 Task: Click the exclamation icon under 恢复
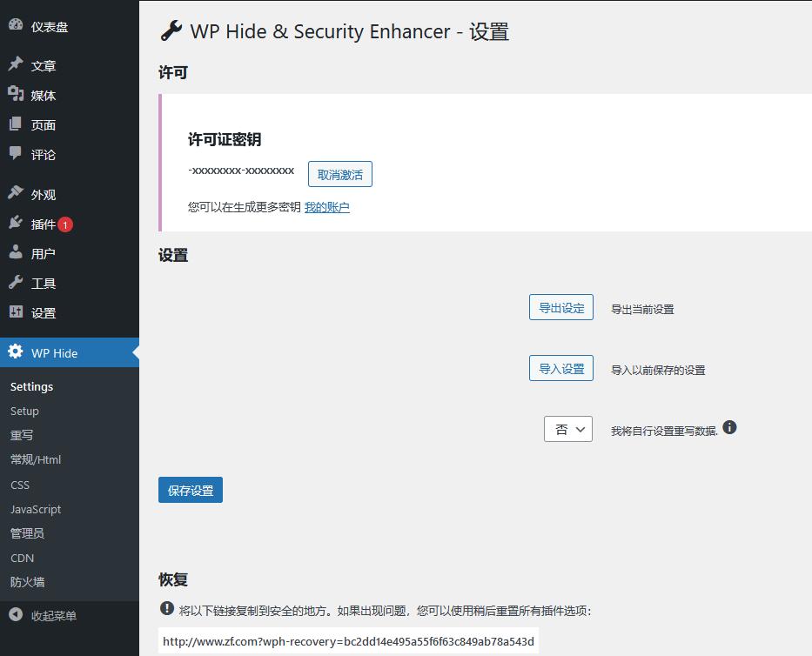[x=167, y=608]
